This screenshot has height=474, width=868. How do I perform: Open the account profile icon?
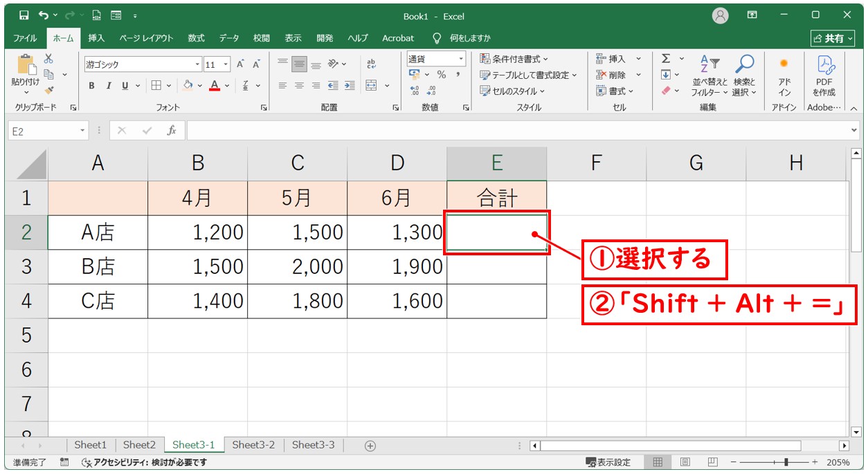pyautogui.click(x=721, y=15)
